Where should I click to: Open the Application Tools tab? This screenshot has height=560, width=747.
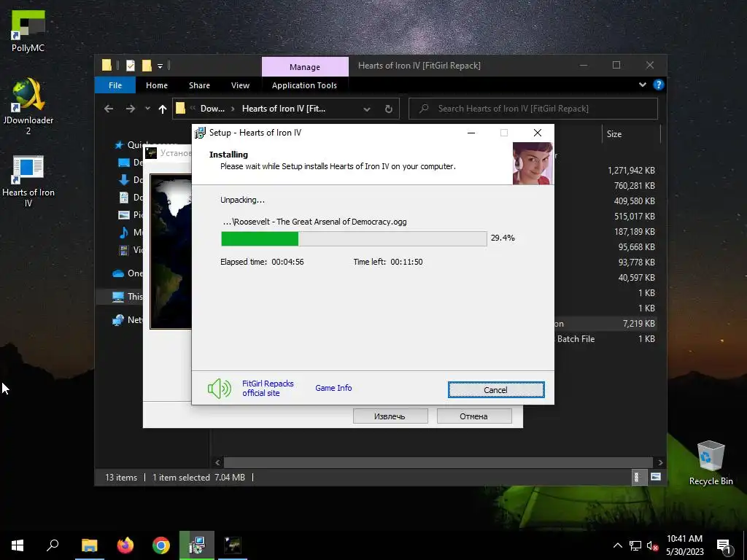[x=304, y=85]
